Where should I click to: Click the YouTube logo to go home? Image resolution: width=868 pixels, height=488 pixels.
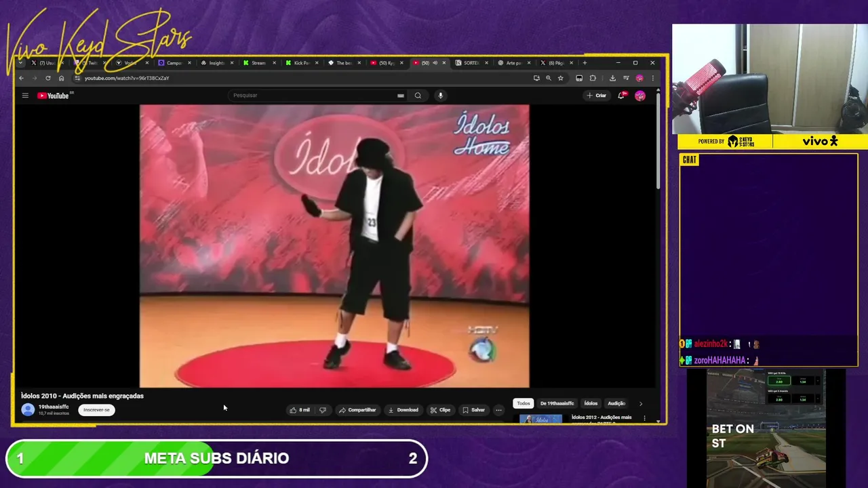coord(54,96)
